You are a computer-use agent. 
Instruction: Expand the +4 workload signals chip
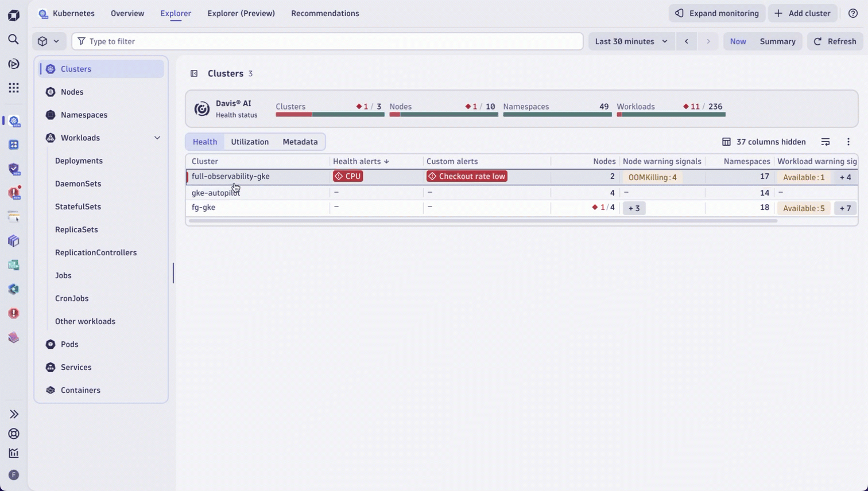845,177
